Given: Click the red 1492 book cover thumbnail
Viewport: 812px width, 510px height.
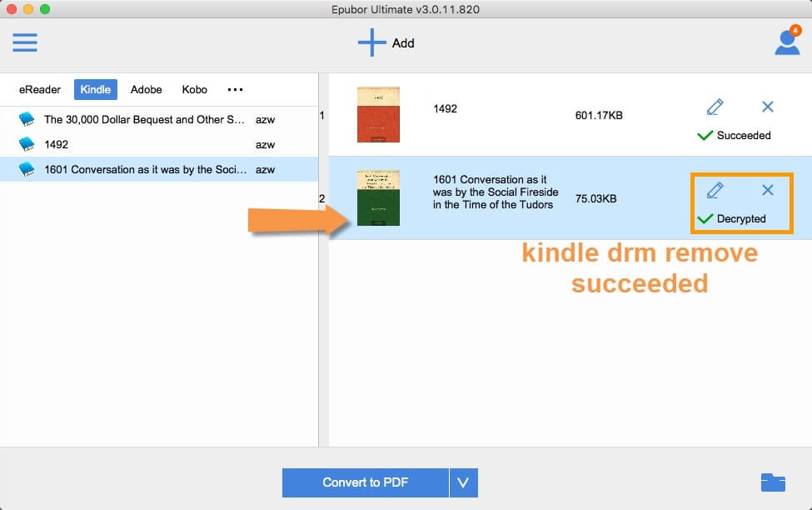Looking at the screenshot, I should [x=379, y=114].
